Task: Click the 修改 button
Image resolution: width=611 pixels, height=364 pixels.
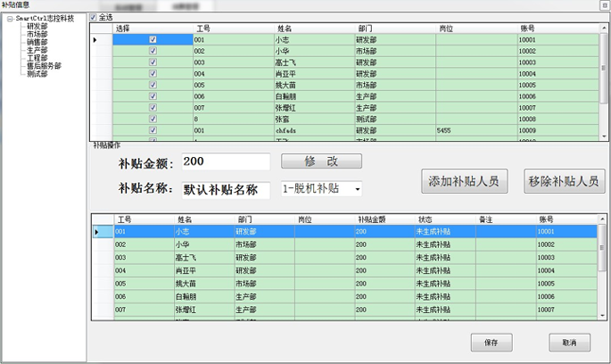Action: pos(321,161)
